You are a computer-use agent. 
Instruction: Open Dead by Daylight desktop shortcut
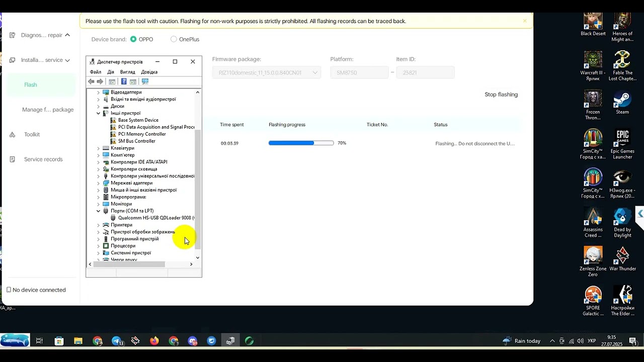pos(622,223)
